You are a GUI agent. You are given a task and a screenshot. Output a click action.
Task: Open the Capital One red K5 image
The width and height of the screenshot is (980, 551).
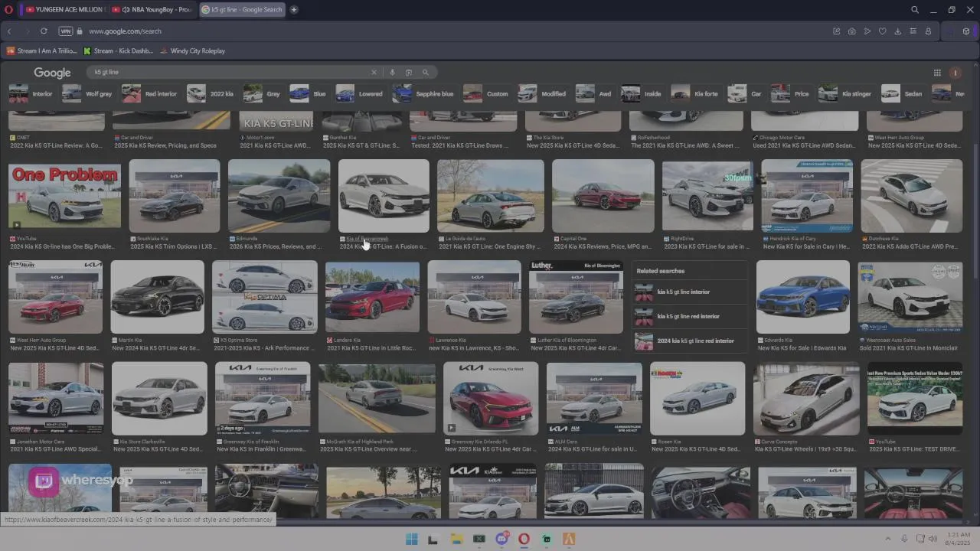tap(603, 195)
